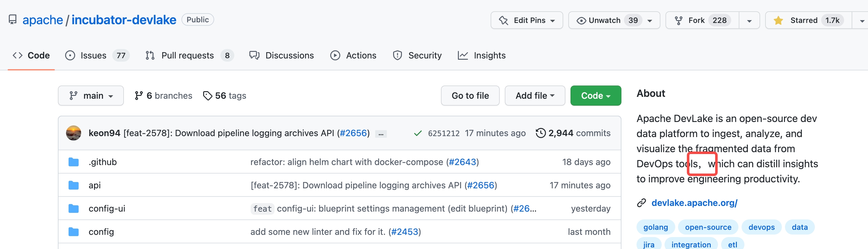Screen dimensions: 868x249
Task: Click the tags icon next to 56 tags
Action: click(208, 96)
